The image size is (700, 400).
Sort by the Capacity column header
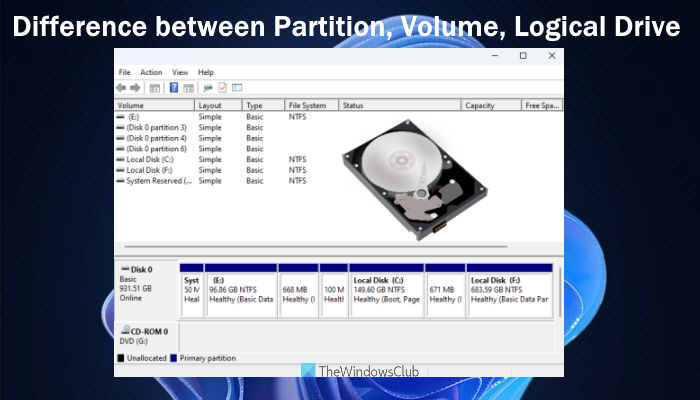click(x=491, y=105)
